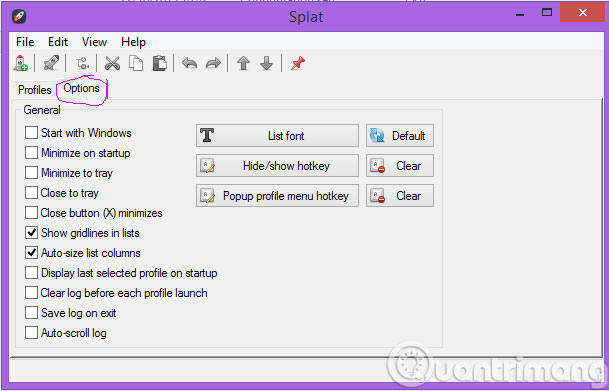The width and height of the screenshot is (609, 391).
Task: Click the Paste clipboard icon
Action: pos(159,63)
